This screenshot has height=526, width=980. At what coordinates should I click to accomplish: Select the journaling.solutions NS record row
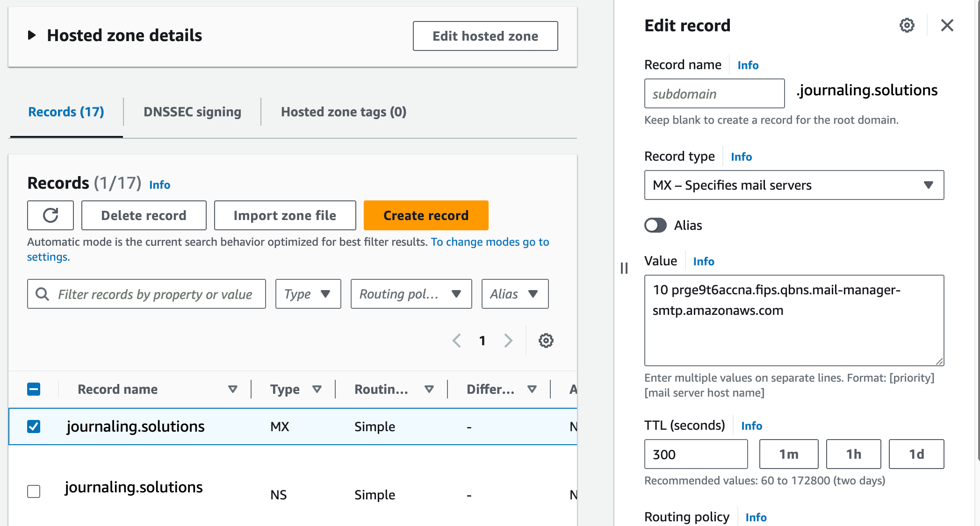[x=33, y=491]
